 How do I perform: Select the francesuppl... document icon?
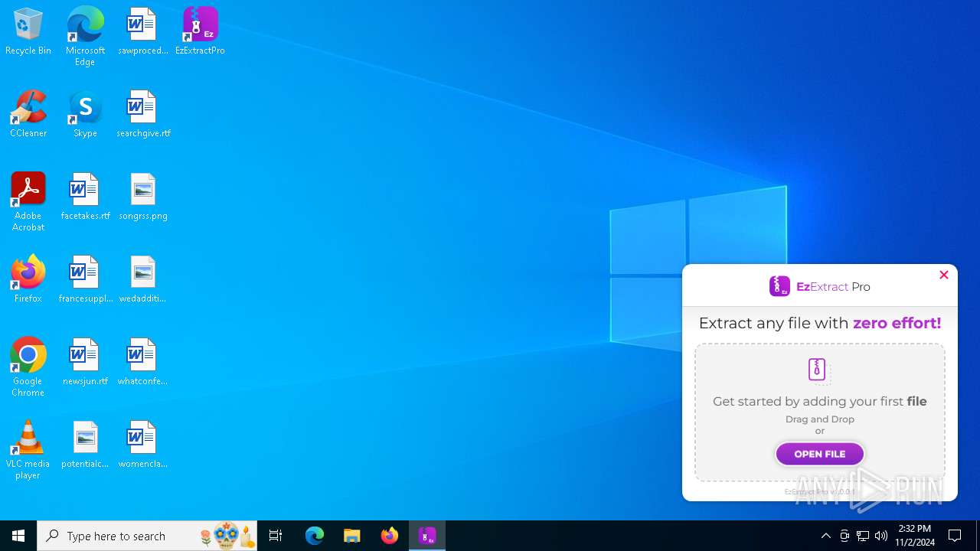(85, 280)
